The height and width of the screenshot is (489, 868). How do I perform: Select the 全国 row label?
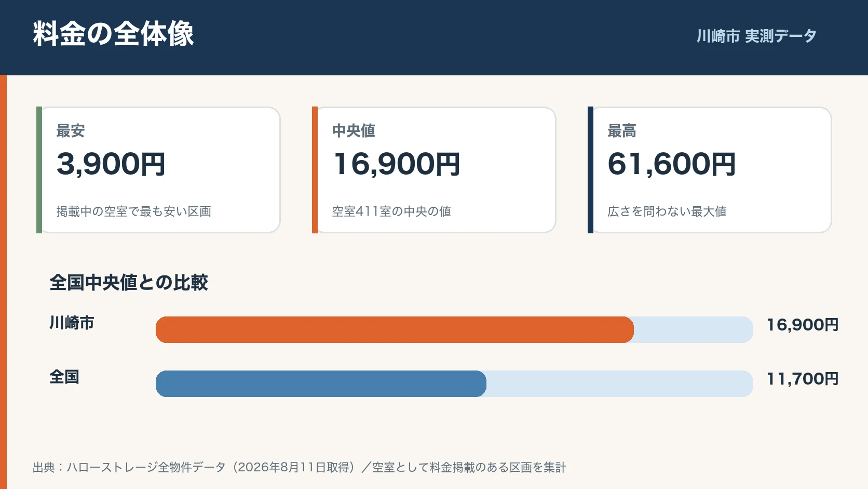[64, 377]
